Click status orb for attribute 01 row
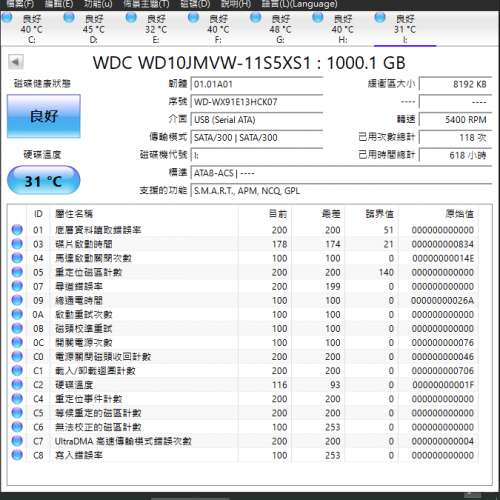This screenshot has height=500, width=500. coord(17,230)
